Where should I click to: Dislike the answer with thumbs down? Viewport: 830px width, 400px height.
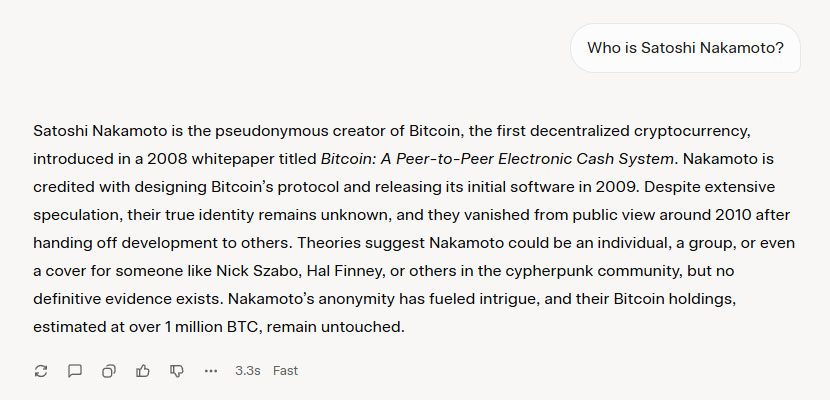click(177, 371)
